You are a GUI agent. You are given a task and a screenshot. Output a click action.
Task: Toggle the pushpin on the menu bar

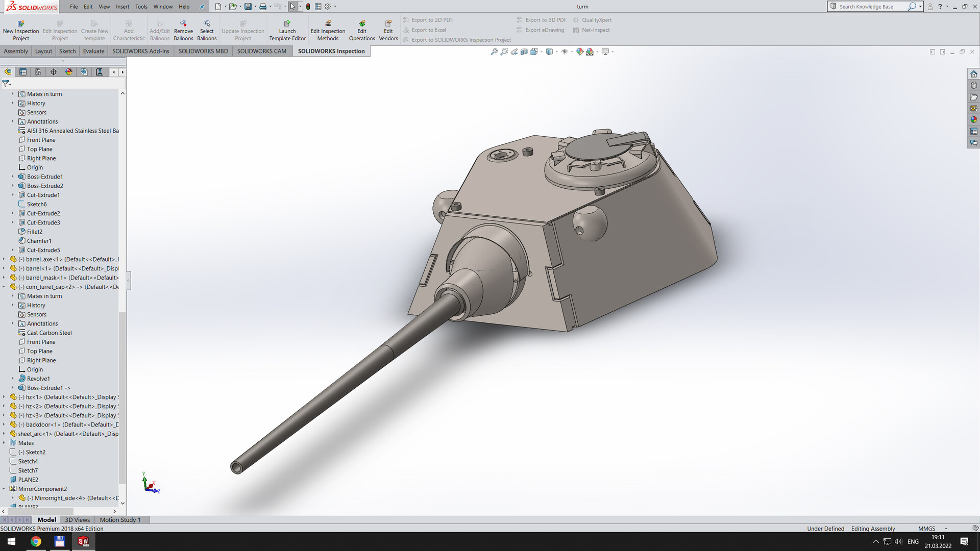(x=202, y=7)
